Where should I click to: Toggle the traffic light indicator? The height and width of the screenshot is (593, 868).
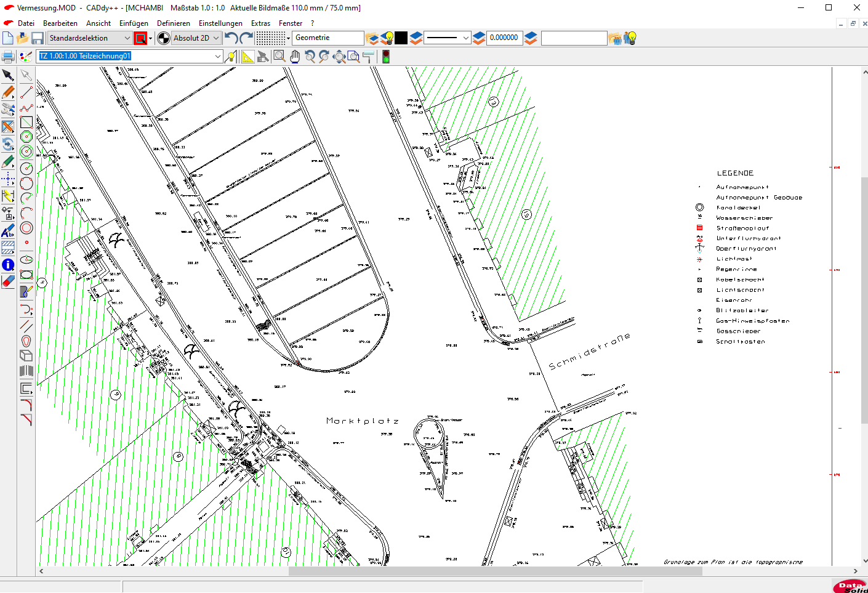click(386, 57)
